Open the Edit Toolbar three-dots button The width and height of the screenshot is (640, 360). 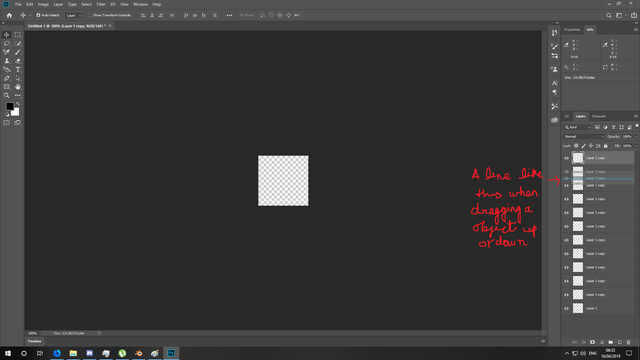tap(18, 96)
